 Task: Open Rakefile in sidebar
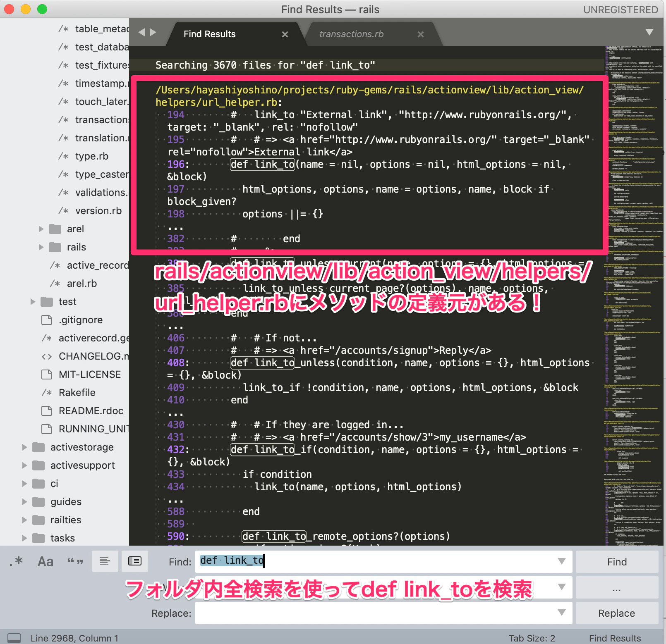(77, 393)
